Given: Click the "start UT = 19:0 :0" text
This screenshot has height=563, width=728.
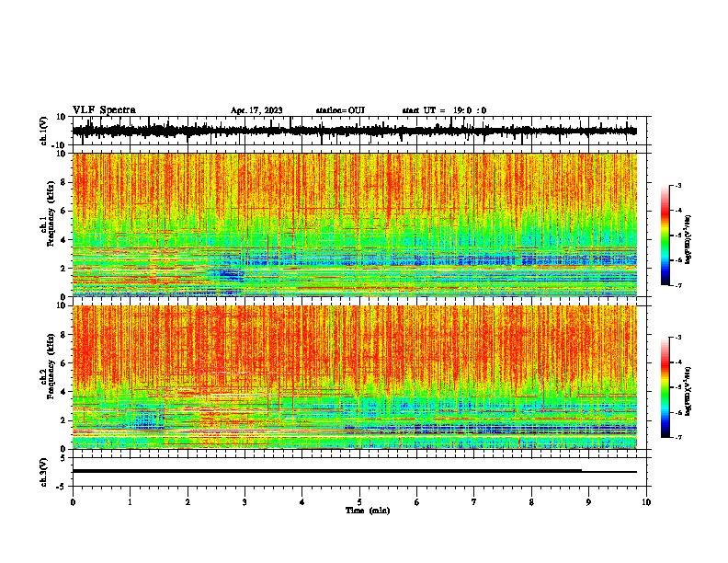Looking at the screenshot, I should [444, 110].
